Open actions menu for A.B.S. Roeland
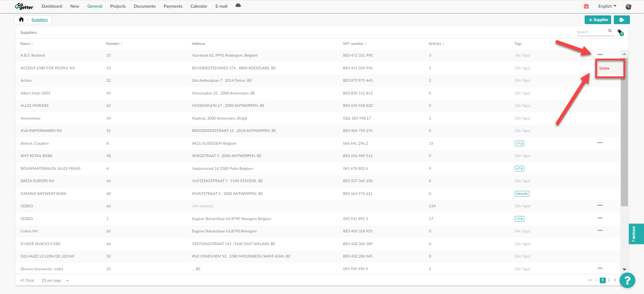Viewport: 644px width, 294px height. [x=600, y=55]
